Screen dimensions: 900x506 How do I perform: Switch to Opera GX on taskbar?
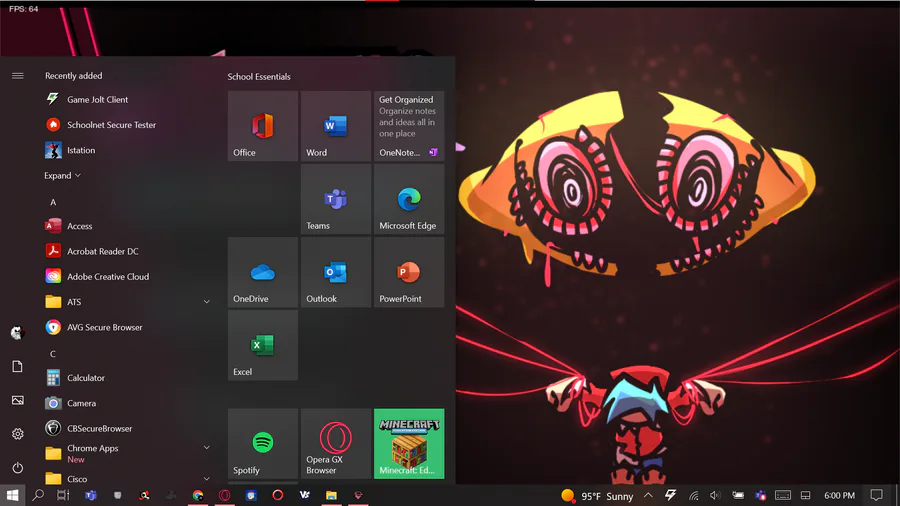pyautogui.click(x=224, y=495)
